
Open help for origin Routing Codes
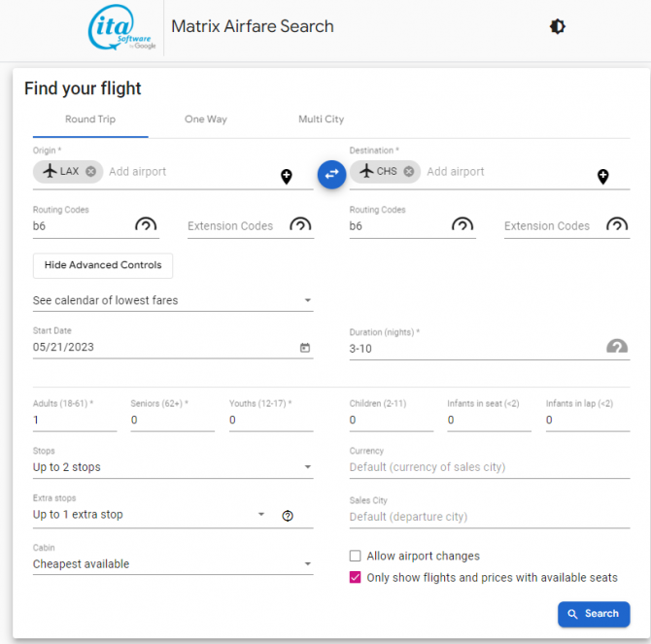point(146,224)
